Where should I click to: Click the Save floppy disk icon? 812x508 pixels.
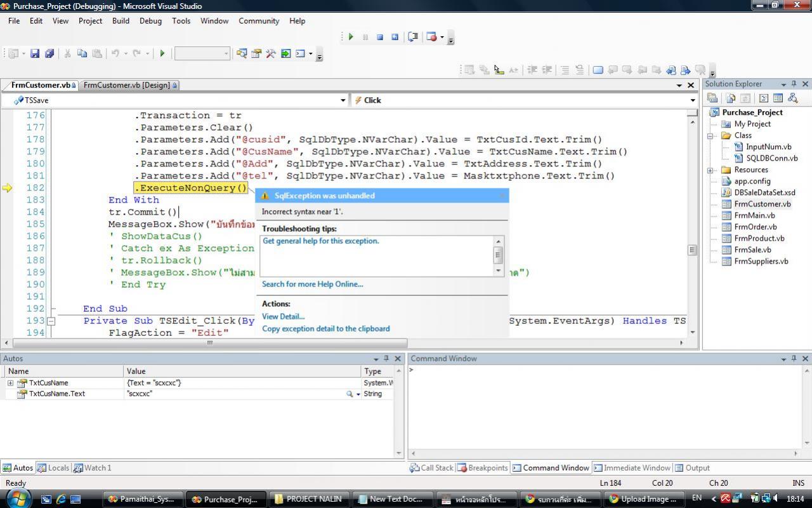[35, 54]
